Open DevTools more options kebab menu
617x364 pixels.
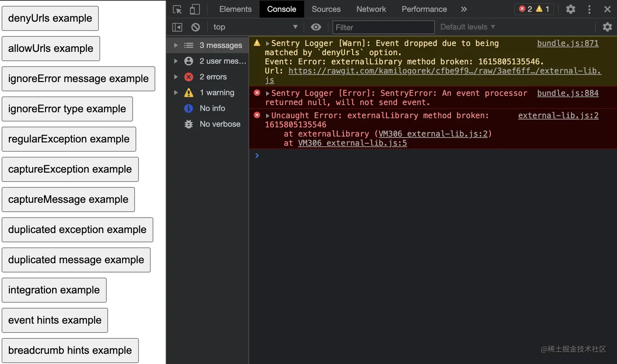(589, 9)
